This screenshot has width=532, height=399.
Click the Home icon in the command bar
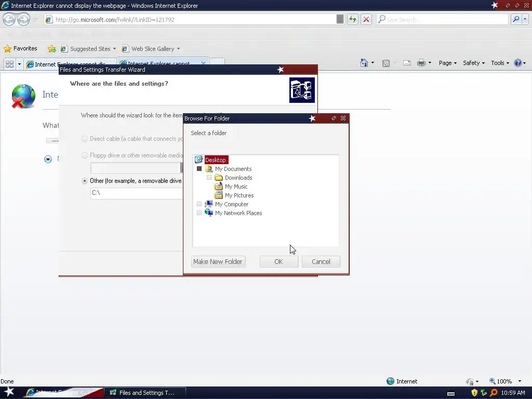click(x=364, y=63)
